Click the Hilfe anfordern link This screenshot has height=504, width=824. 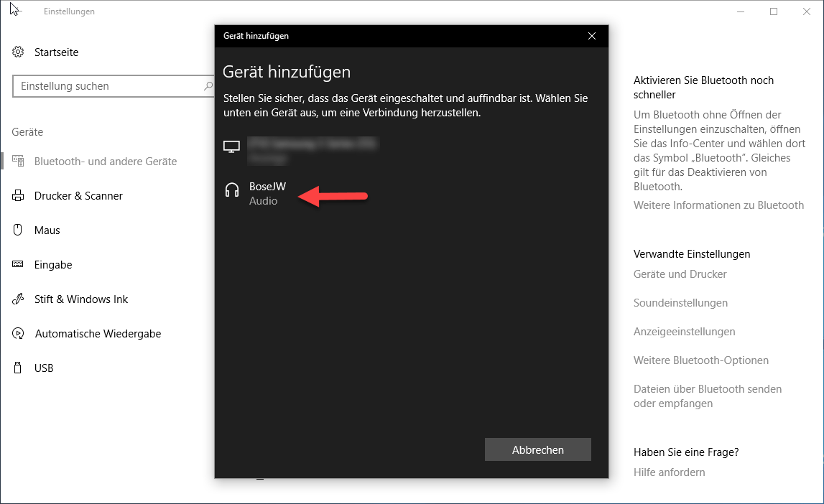(x=669, y=472)
